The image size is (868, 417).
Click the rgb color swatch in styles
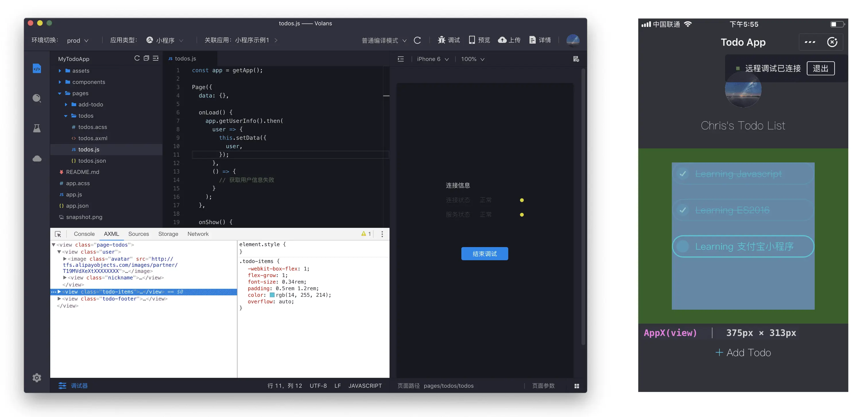click(x=272, y=295)
